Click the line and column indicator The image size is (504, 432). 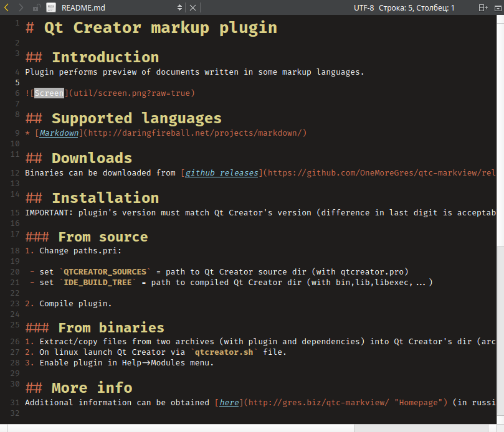point(417,7)
